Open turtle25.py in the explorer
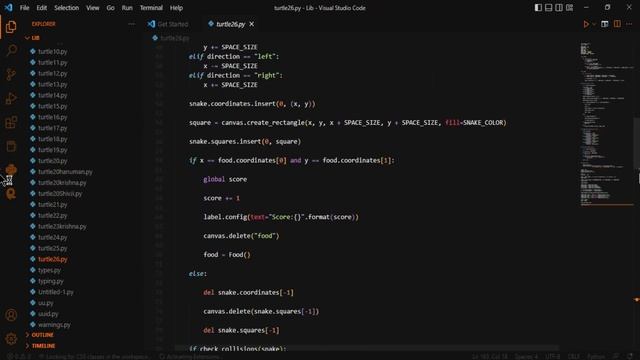 click(x=53, y=248)
